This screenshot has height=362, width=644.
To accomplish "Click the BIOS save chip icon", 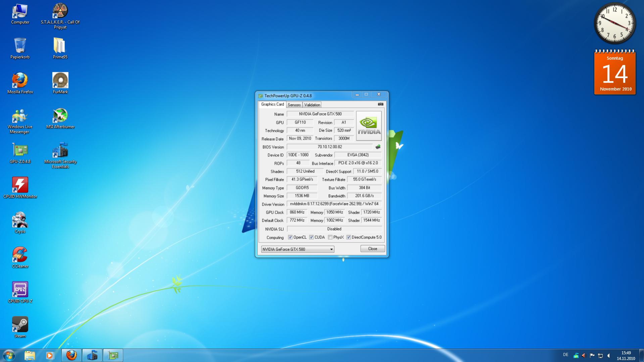I will 378,147.
